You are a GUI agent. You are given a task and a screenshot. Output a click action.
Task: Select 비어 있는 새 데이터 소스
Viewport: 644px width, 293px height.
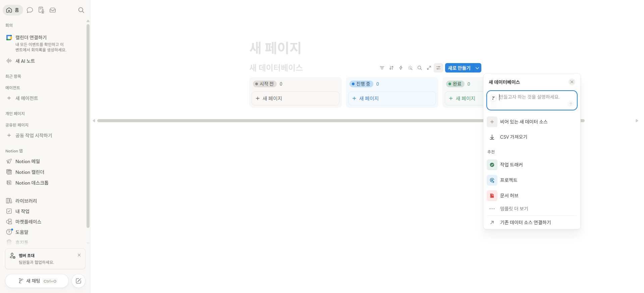point(532,122)
